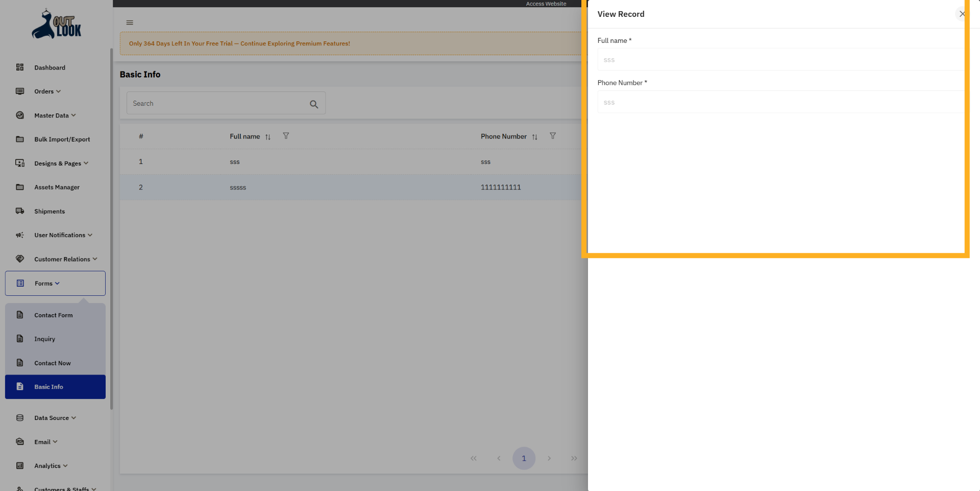Open the Dashboard grid icon
Screen dimensions: 980x491
19,67
